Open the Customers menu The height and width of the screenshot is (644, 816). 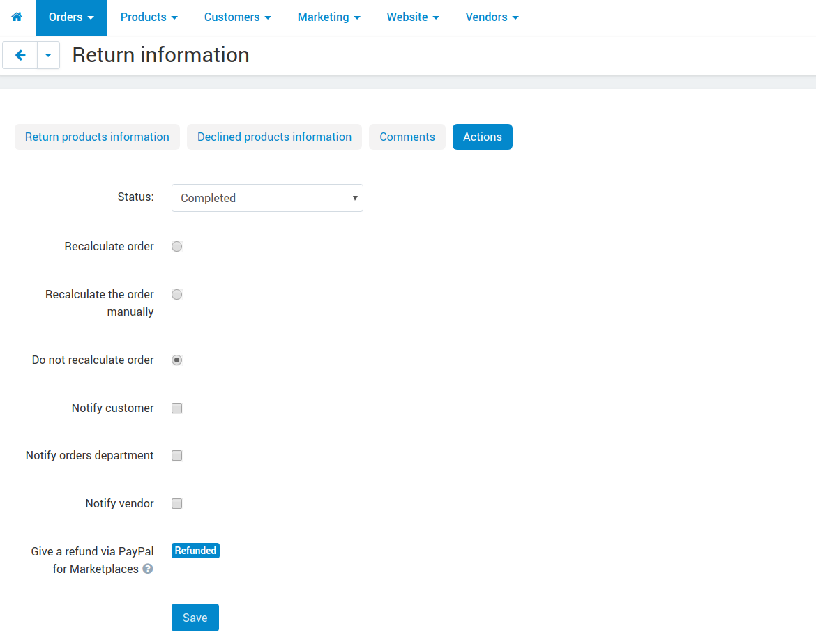[x=237, y=17]
